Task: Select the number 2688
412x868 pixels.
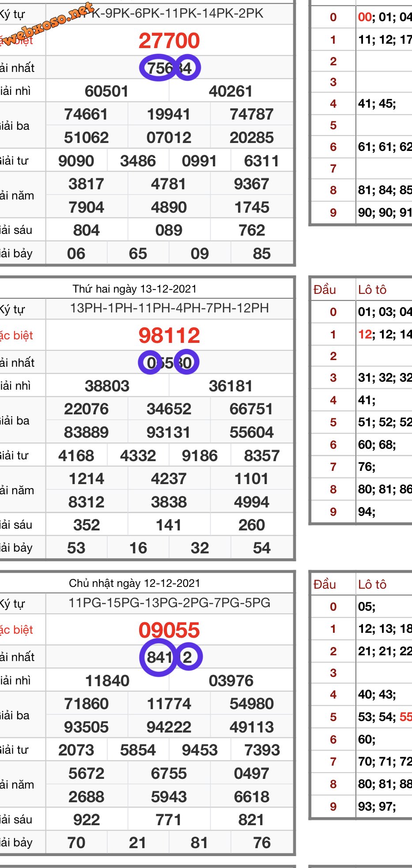Action: (86, 797)
